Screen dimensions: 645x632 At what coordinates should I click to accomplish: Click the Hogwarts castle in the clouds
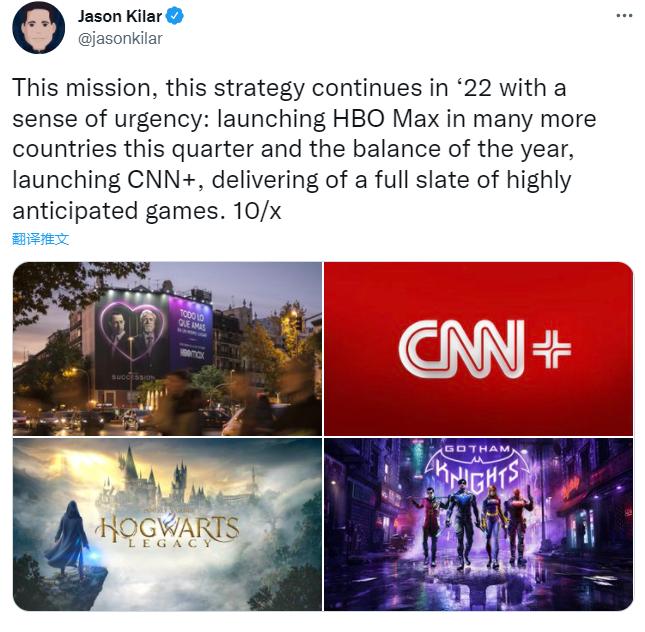pos(165,481)
